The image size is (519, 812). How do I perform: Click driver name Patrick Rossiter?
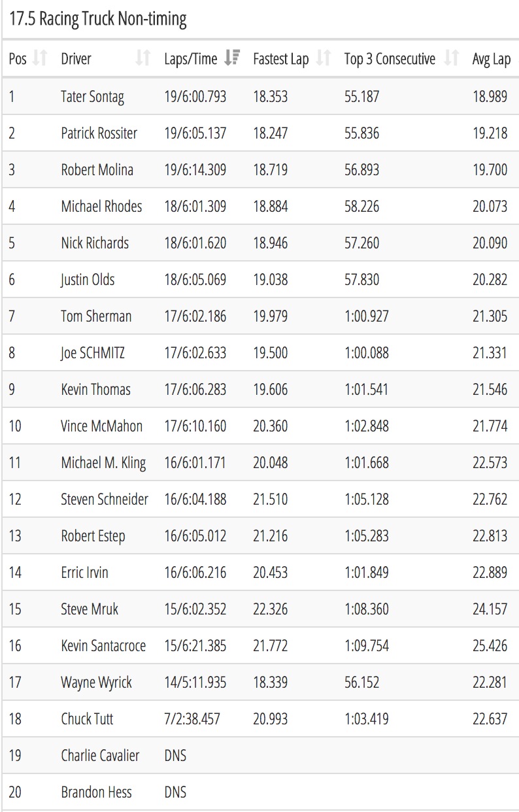pos(99,133)
